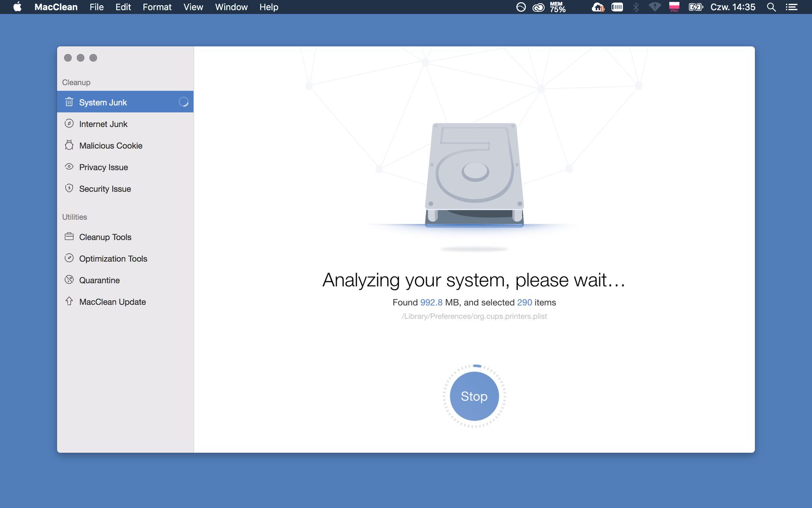This screenshot has width=812, height=508.
Task: Click the Creative Cloud menu bar icon
Action: coord(539,7)
